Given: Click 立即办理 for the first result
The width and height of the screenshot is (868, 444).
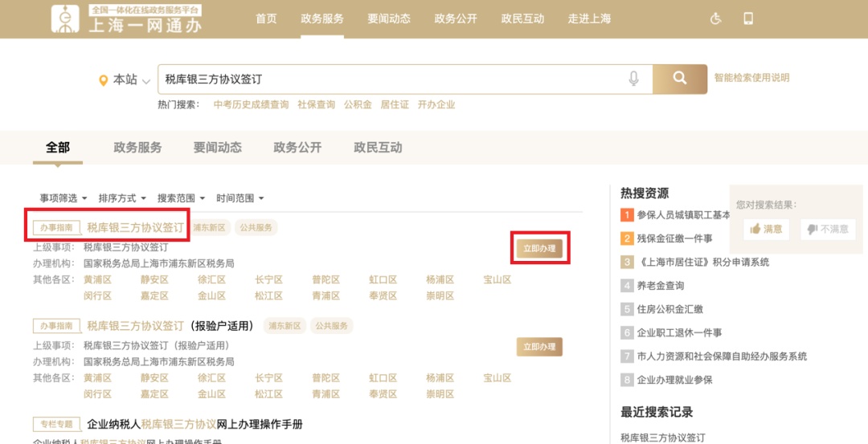Looking at the screenshot, I should [x=539, y=249].
